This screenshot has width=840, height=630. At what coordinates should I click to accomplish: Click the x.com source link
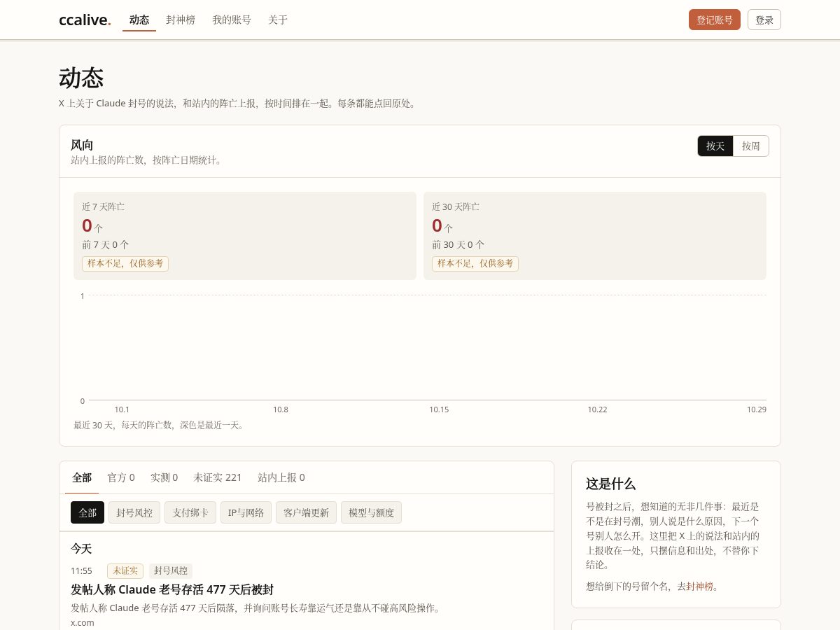point(83,622)
